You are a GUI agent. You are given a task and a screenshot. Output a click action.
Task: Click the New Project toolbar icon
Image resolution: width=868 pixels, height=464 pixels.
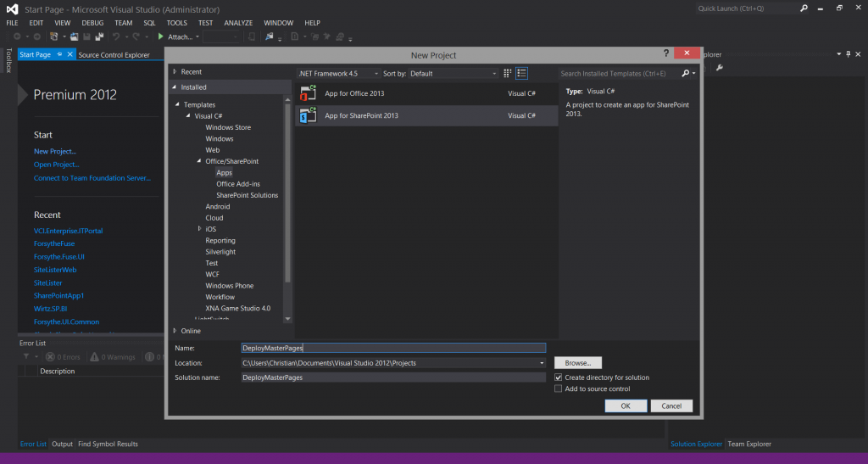click(x=53, y=36)
